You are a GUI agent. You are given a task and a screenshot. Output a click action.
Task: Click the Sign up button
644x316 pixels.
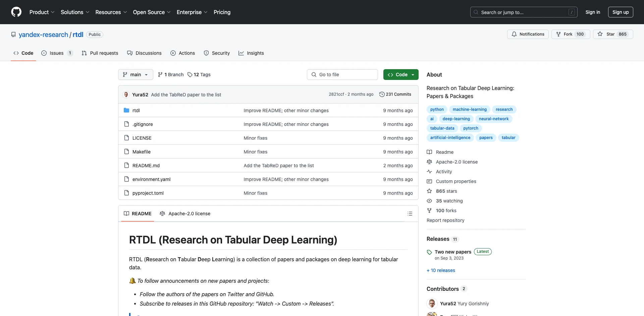(x=621, y=12)
